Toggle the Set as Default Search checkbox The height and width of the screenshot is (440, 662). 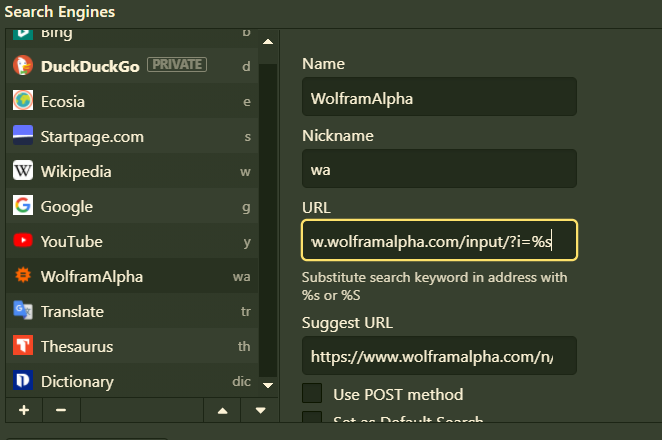312,421
